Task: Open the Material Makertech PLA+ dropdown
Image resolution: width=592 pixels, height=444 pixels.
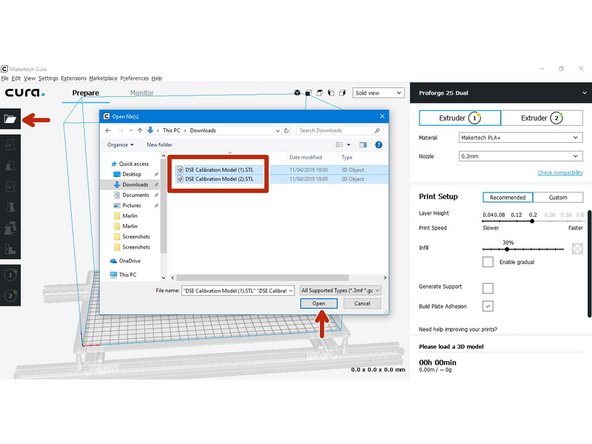Action: pyautogui.click(x=521, y=138)
